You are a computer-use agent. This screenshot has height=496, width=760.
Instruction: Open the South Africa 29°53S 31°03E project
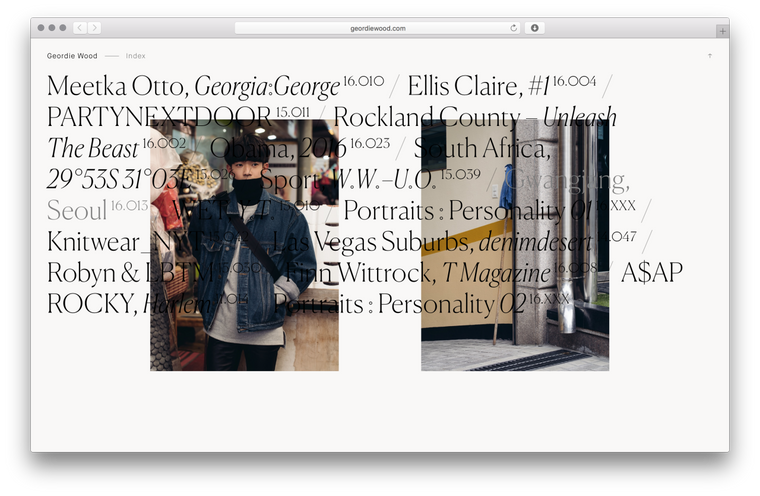click(x=482, y=148)
